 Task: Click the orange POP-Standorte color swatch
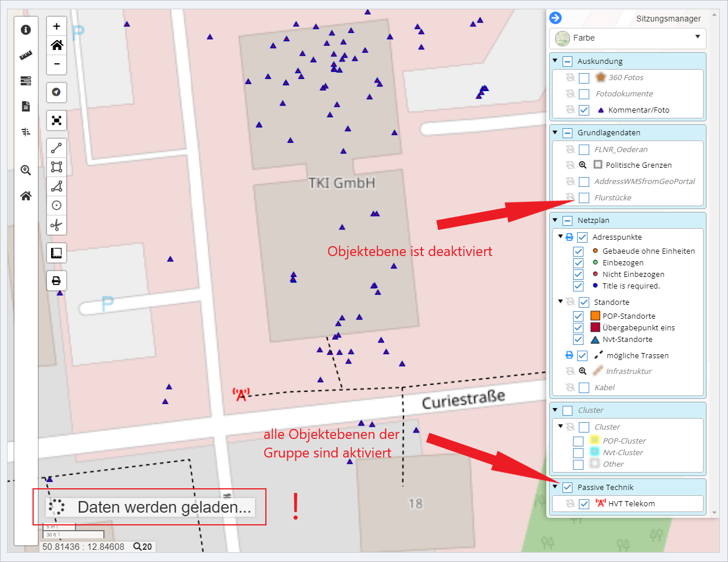[x=595, y=316]
